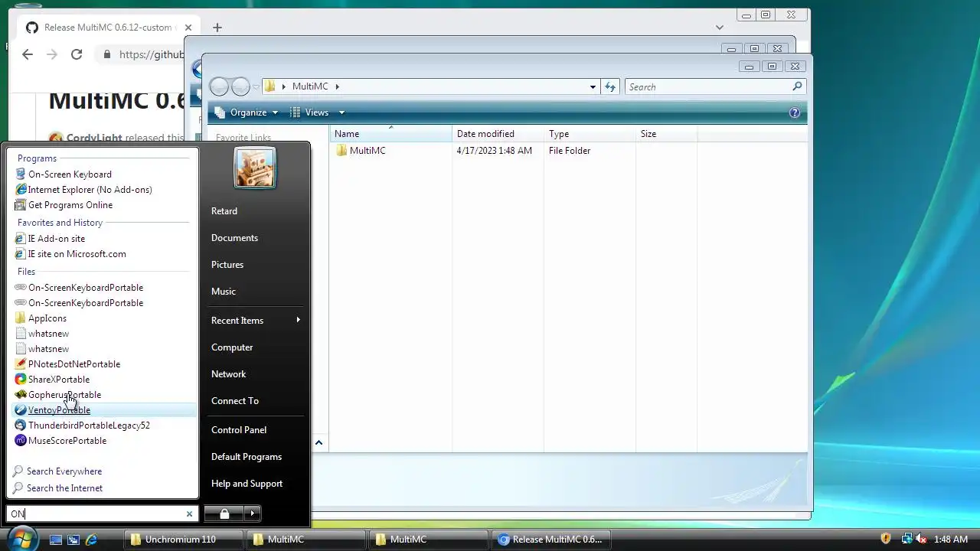
Task: Launch PNotesDotNetPortable file result
Action: point(67,364)
